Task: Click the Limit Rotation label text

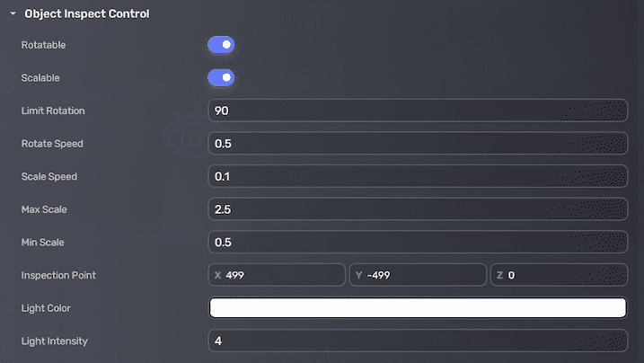Action: (53, 111)
